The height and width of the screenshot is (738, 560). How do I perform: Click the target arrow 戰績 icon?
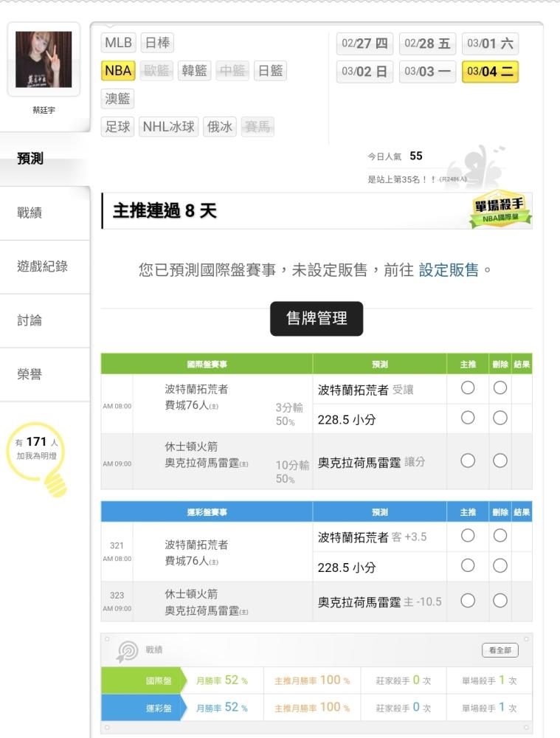tap(127, 652)
